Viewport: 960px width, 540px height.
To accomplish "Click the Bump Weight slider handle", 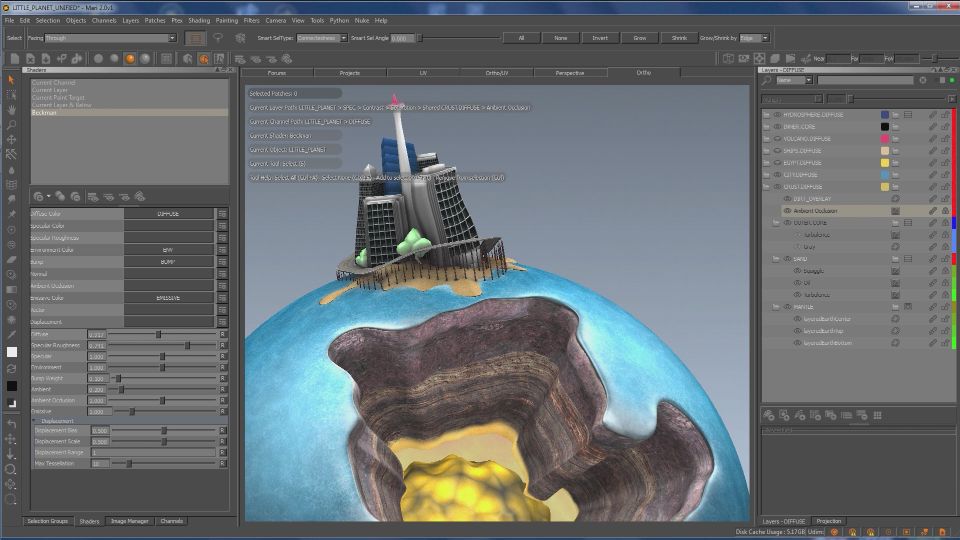I will click(119, 378).
